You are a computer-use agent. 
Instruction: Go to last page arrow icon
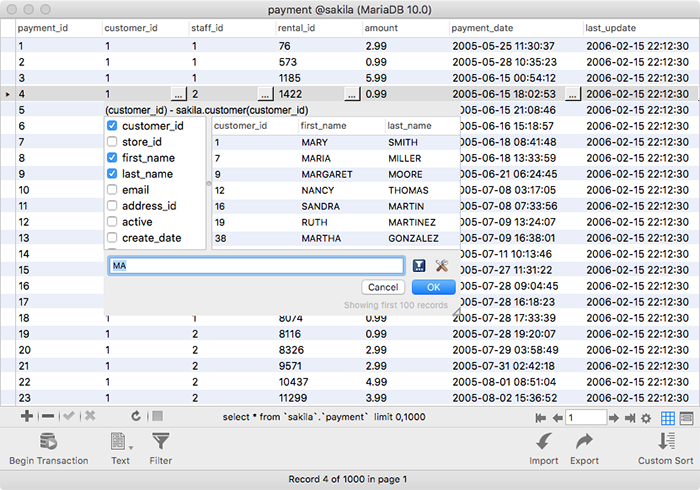tap(630, 418)
